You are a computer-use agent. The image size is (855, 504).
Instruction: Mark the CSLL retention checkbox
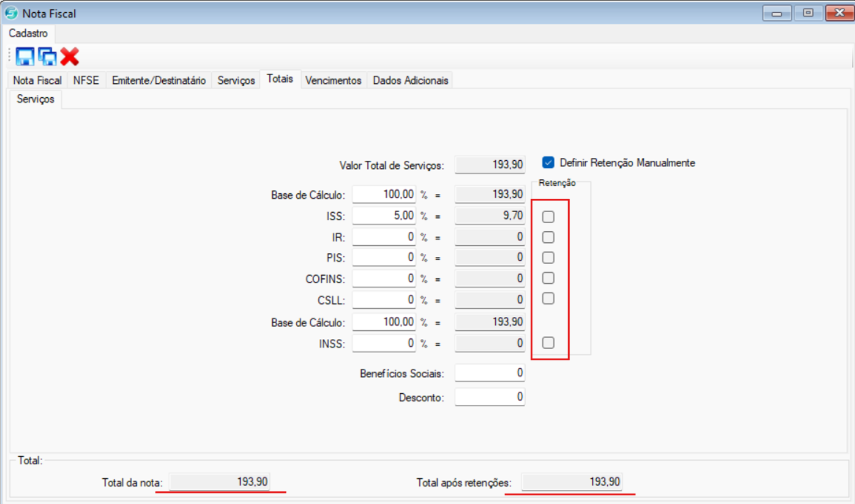(x=548, y=298)
